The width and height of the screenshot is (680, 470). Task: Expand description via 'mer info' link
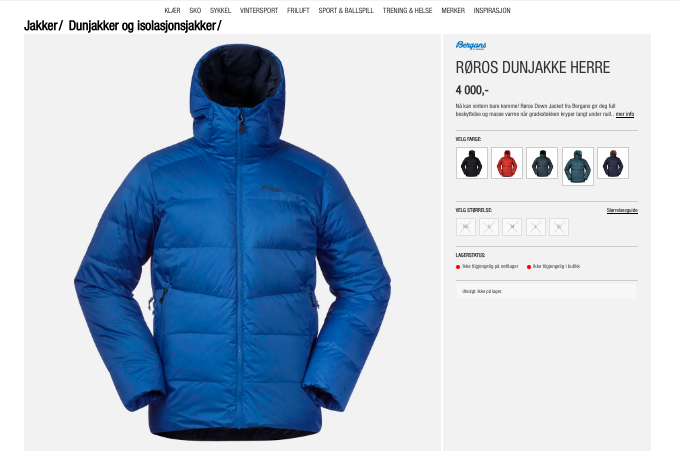tap(625, 114)
